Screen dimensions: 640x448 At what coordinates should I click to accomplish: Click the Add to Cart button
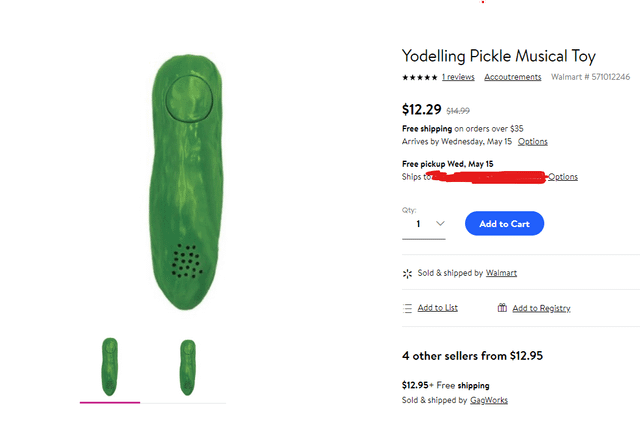coord(504,224)
